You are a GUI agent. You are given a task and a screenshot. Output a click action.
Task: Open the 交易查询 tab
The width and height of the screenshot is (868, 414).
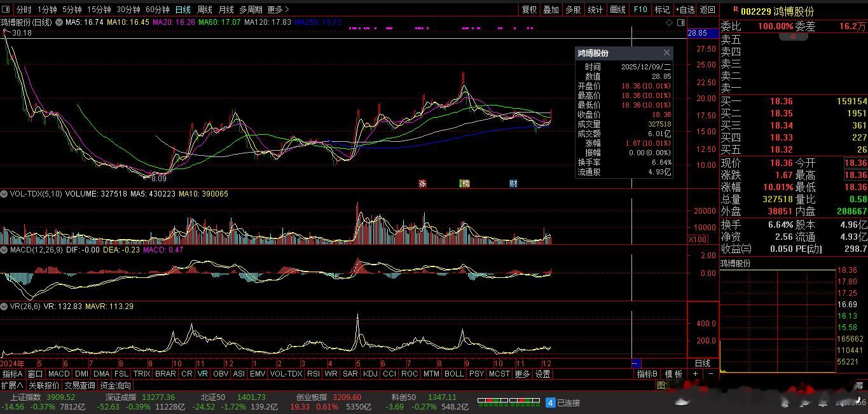pos(80,385)
